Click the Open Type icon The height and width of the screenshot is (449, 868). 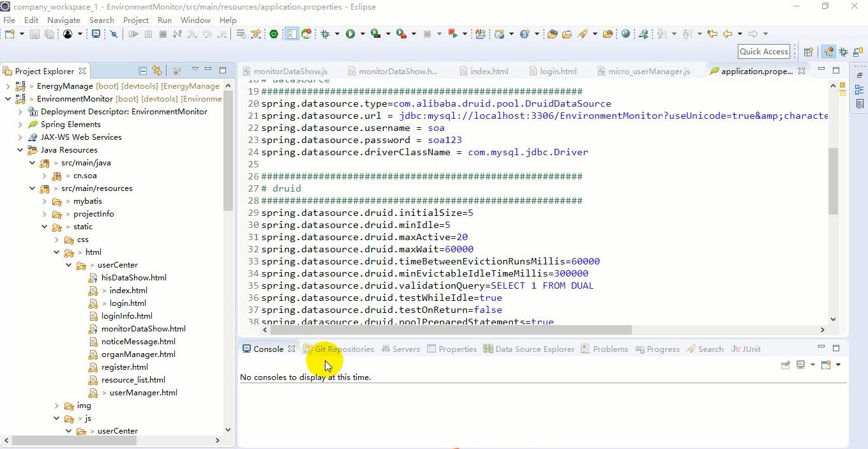(553, 34)
